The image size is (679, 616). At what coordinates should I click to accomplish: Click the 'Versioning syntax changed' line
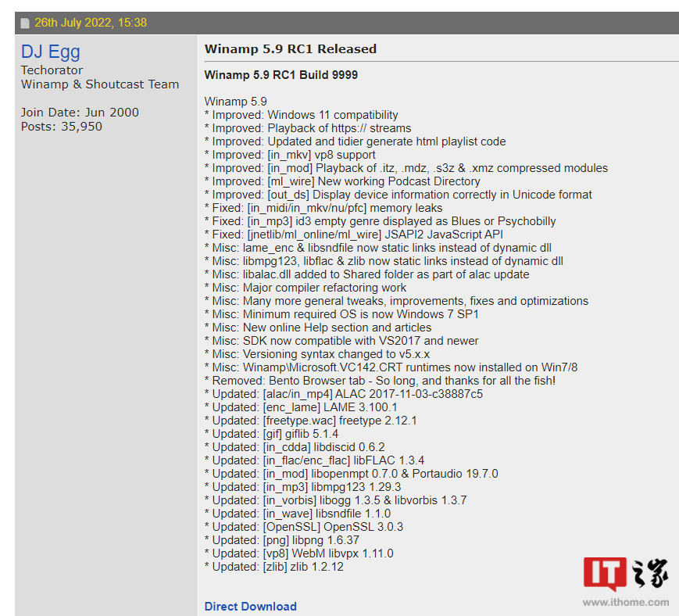pos(317,354)
